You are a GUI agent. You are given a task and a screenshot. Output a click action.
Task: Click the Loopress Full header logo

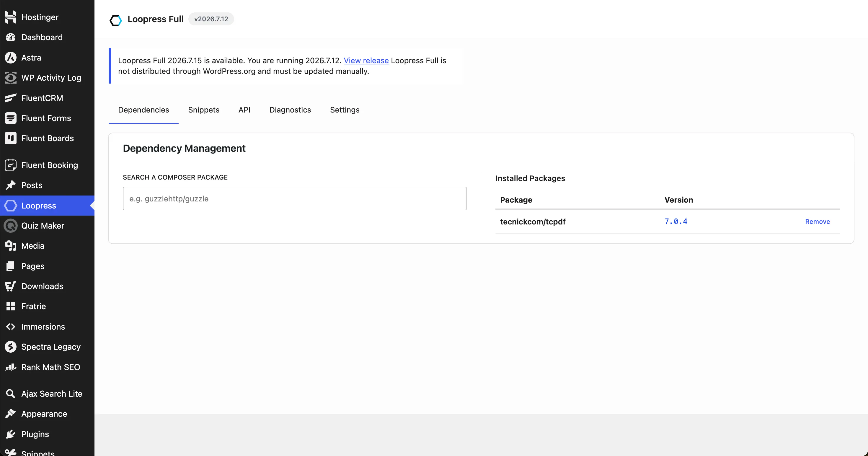pyautogui.click(x=115, y=20)
